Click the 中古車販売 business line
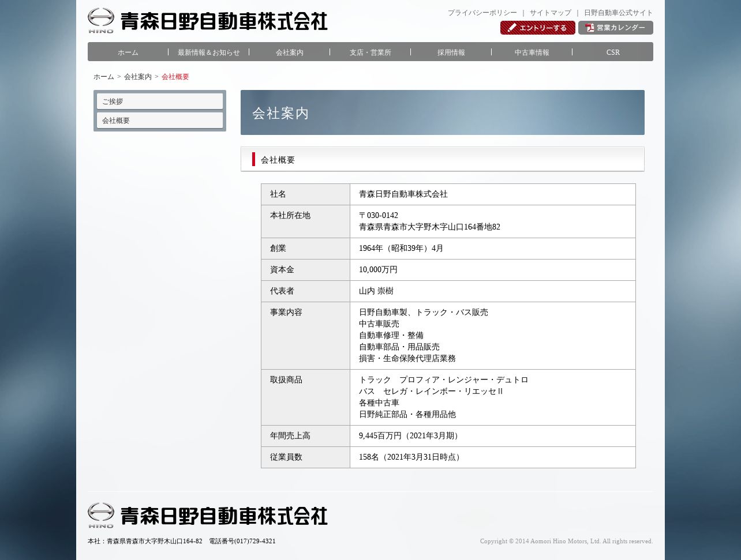The image size is (741, 560). [379, 324]
